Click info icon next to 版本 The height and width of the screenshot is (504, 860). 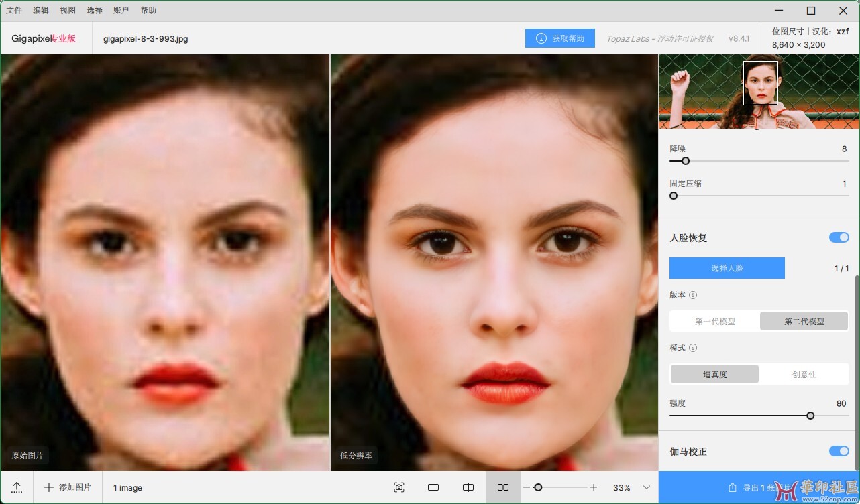coord(693,295)
